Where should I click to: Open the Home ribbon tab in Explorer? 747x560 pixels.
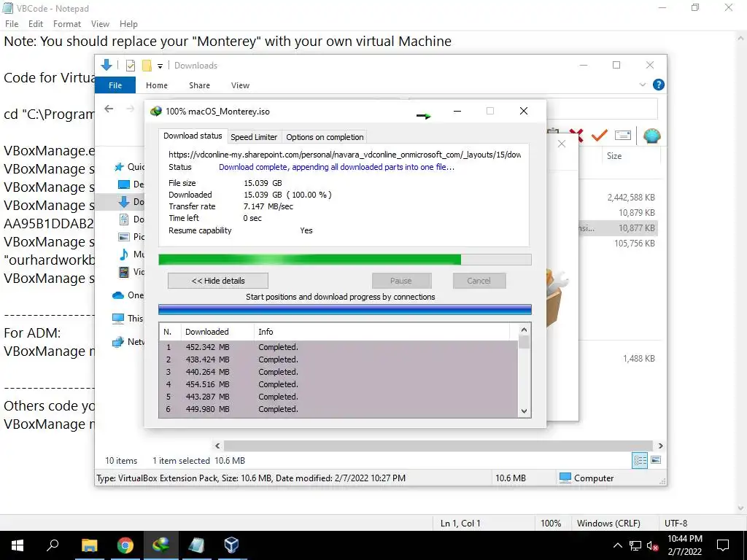157,85
